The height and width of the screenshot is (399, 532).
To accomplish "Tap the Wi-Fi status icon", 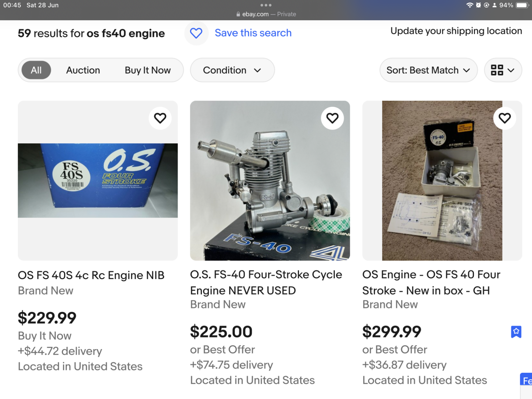I will coord(469,5).
